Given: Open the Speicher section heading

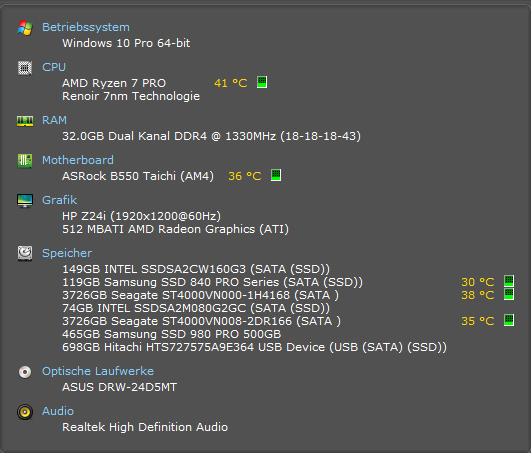Looking at the screenshot, I should (x=67, y=253).
